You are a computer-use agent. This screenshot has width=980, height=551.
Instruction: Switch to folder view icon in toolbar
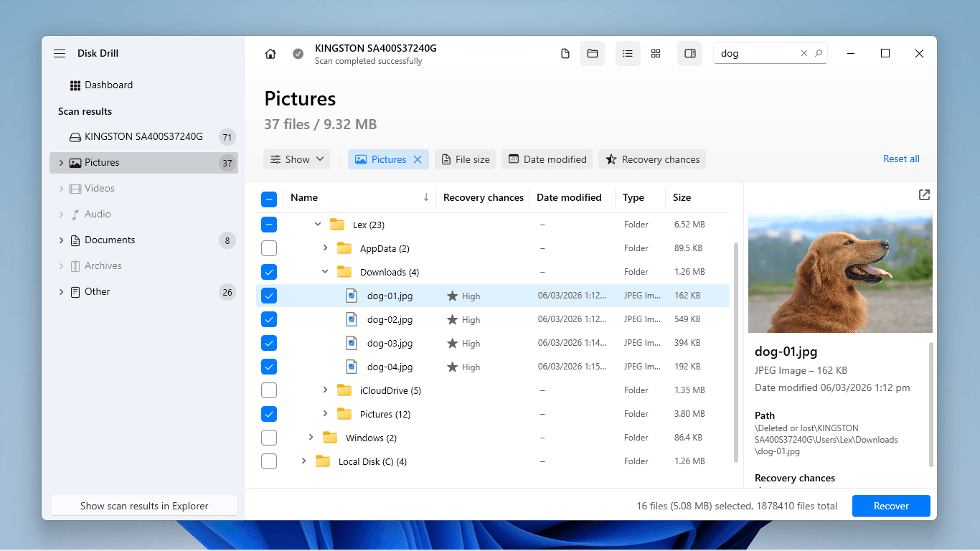[593, 54]
